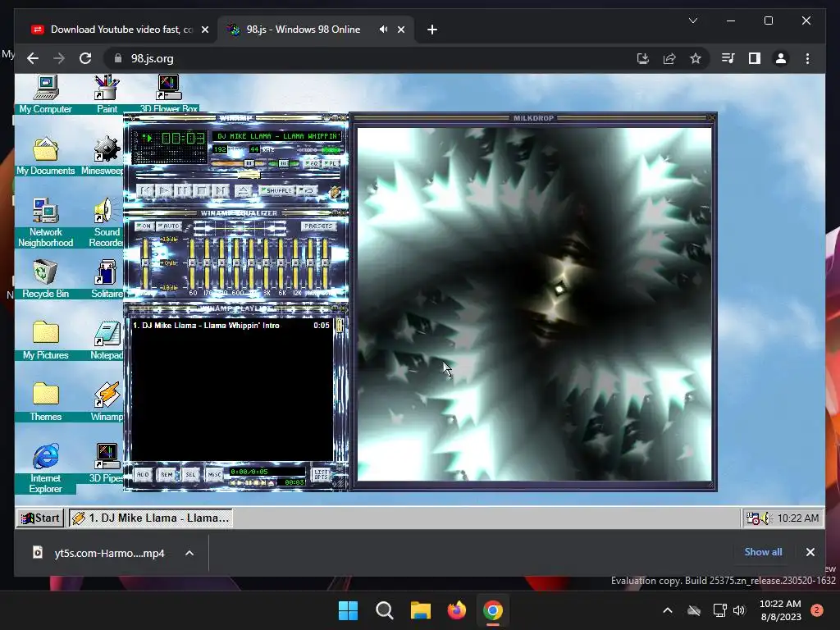Mute the 98.js tab audio icon

[x=384, y=30]
